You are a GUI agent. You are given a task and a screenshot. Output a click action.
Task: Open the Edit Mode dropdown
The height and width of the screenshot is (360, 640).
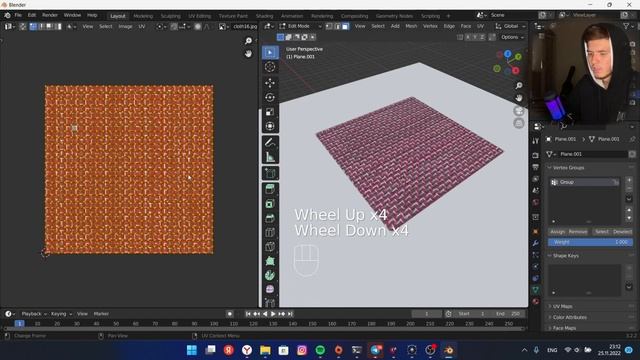point(301,26)
